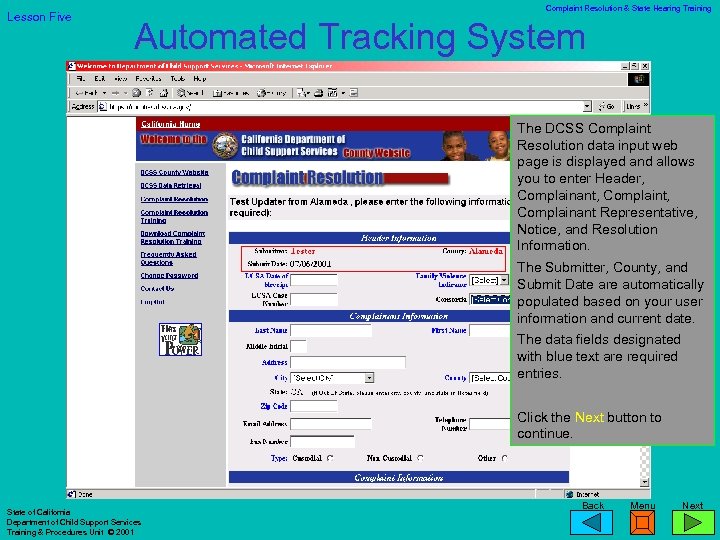The image size is (720, 540).
Task: Open the Edit menu
Action: coord(100,79)
